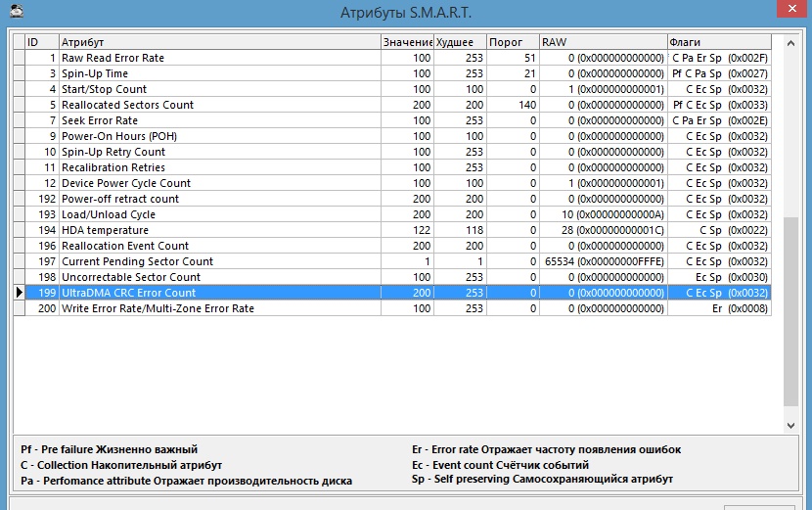Click the Pf - Pre failure legend text

(x=110, y=449)
